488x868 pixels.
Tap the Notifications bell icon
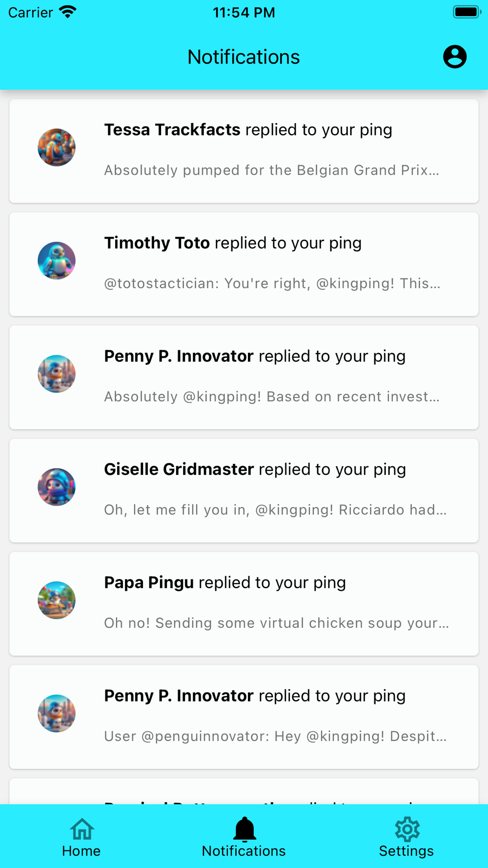[x=244, y=829]
